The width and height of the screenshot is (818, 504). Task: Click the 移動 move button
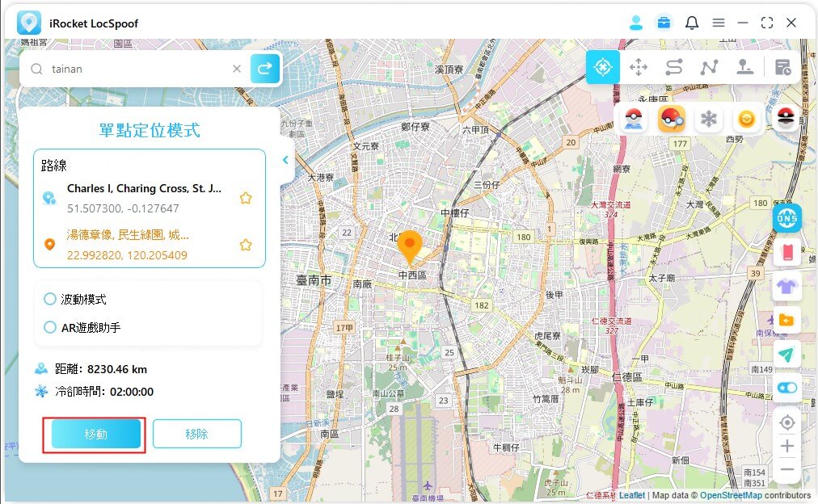(95, 434)
